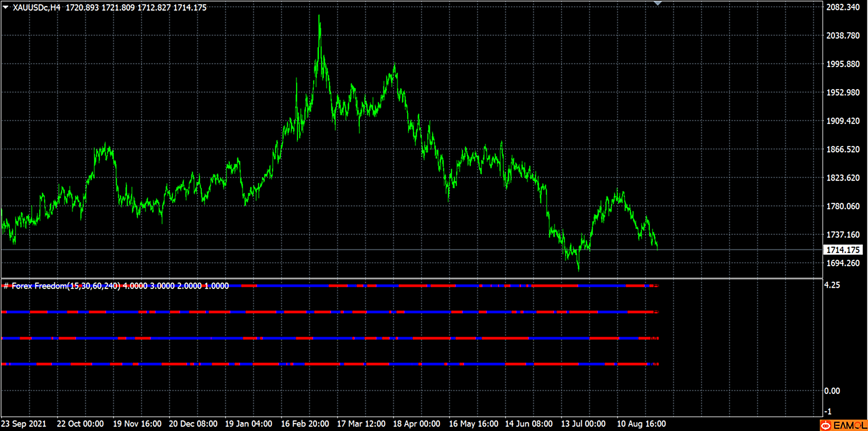Click the 1866.520 price scale value

click(843, 149)
